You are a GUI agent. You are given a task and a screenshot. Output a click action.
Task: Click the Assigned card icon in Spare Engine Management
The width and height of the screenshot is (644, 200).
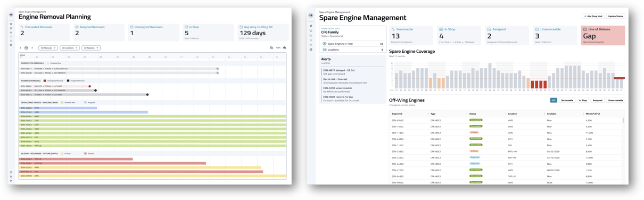pos(489,29)
